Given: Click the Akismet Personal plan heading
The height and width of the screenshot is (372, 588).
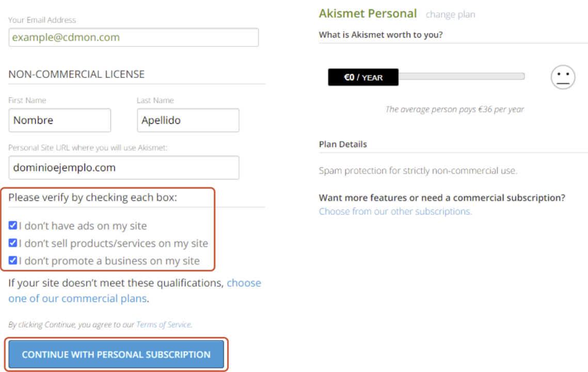Looking at the screenshot, I should click(368, 14).
